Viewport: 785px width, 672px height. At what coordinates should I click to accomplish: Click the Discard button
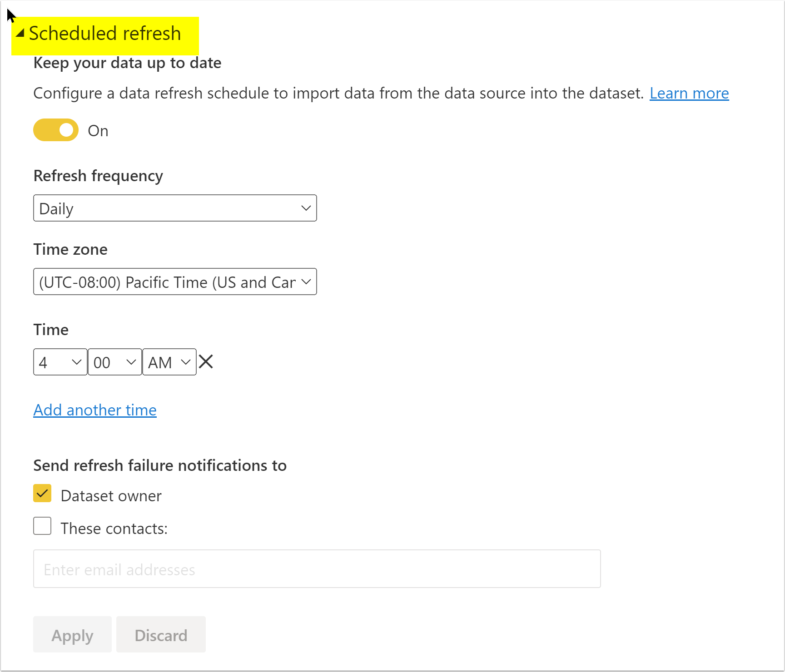161,634
